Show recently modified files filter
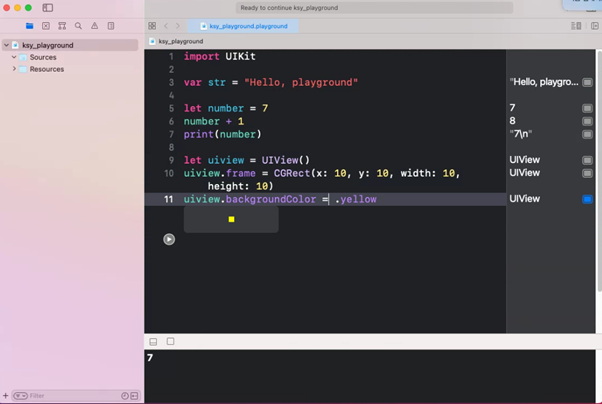Screen dimensions: 602x404 pyautogui.click(x=125, y=396)
